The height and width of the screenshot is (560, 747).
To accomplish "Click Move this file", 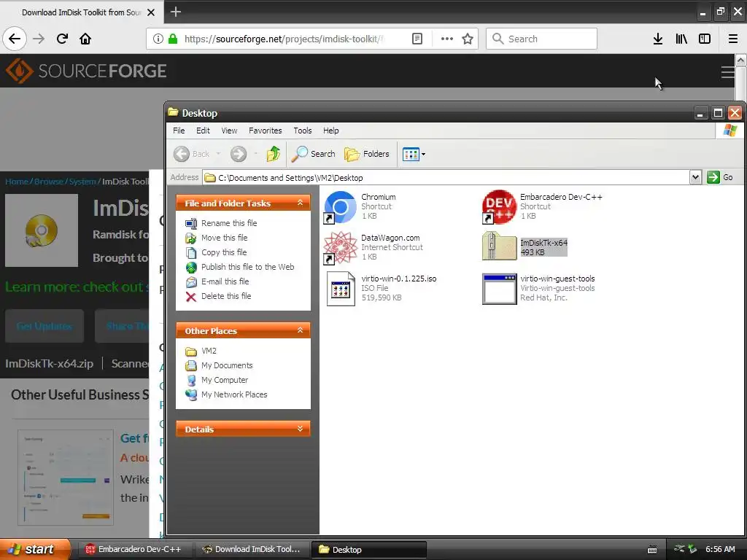I will click(225, 238).
